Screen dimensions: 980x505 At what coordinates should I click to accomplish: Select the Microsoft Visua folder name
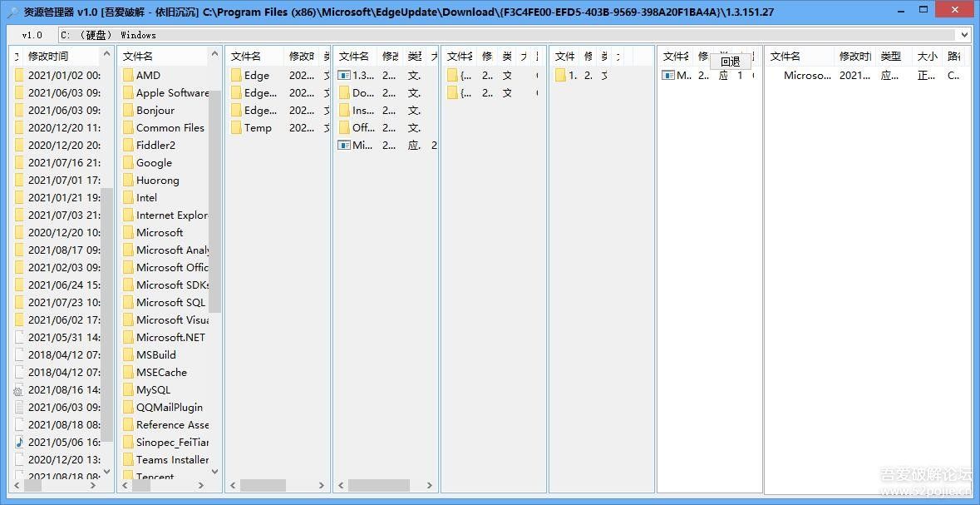coord(173,319)
